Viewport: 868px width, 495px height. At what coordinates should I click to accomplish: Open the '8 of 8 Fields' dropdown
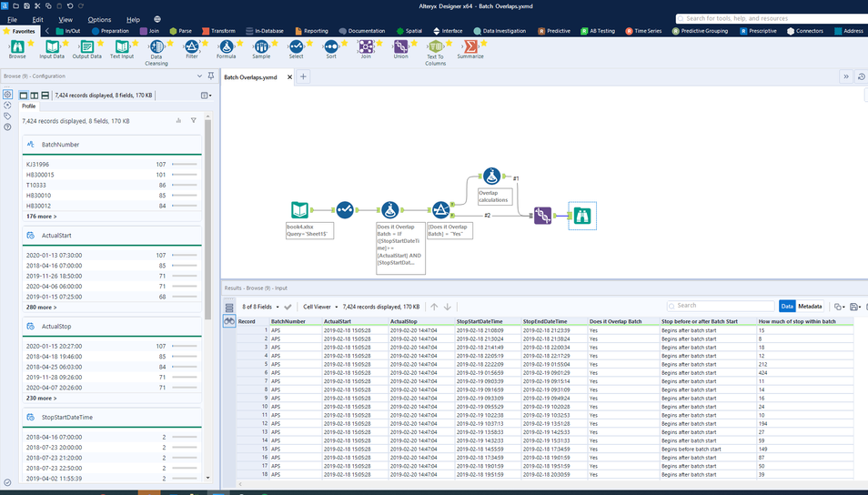point(260,307)
